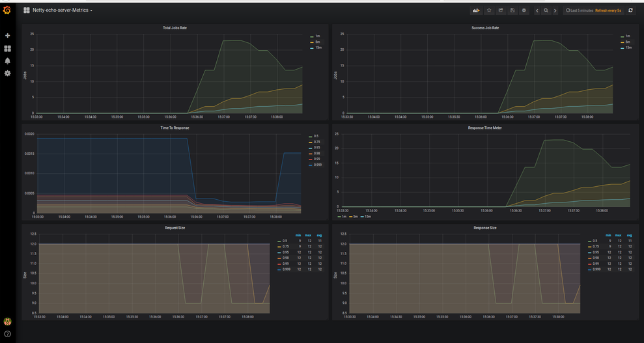Click the 0.5 row in Request Size legend

[301, 241]
